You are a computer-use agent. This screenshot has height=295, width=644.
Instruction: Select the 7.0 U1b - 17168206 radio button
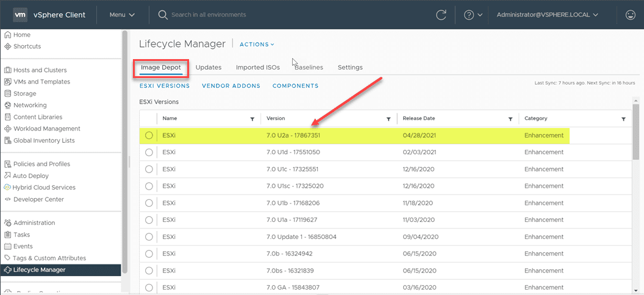(x=149, y=203)
